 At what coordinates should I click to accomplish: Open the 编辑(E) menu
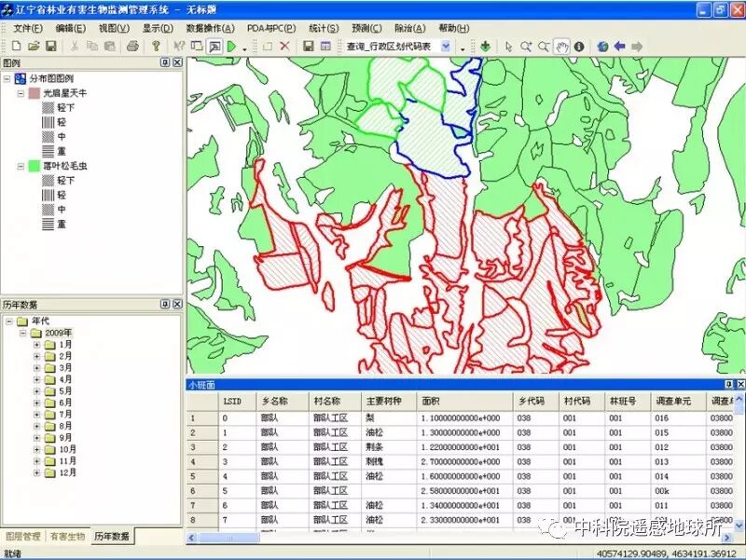point(71,28)
